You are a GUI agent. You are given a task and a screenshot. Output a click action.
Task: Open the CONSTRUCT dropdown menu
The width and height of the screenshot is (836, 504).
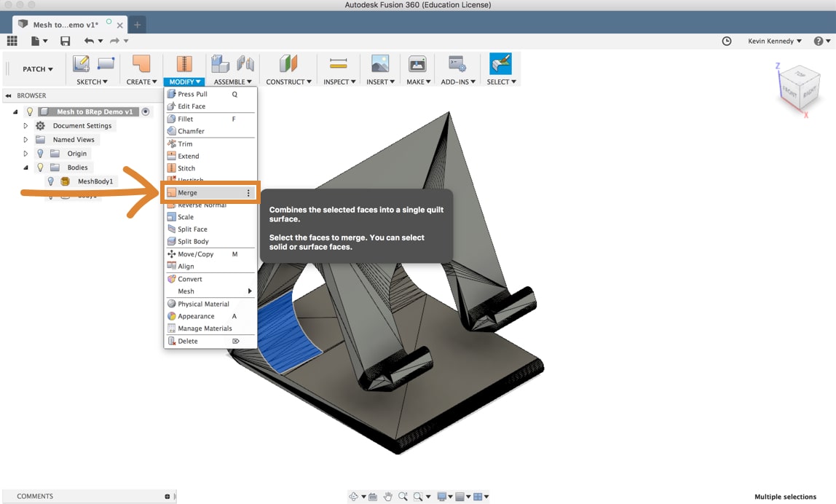click(x=288, y=82)
